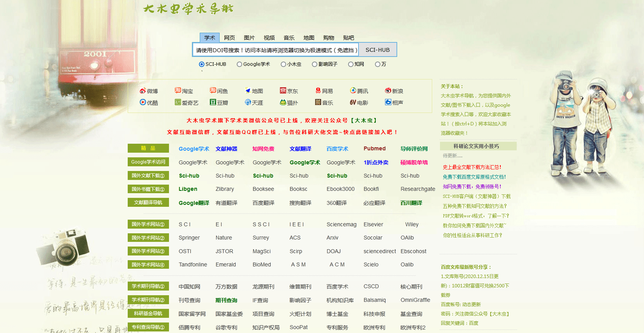Click the OmniGraffle link
The width and height of the screenshot is (644, 333).
tap(415, 300)
